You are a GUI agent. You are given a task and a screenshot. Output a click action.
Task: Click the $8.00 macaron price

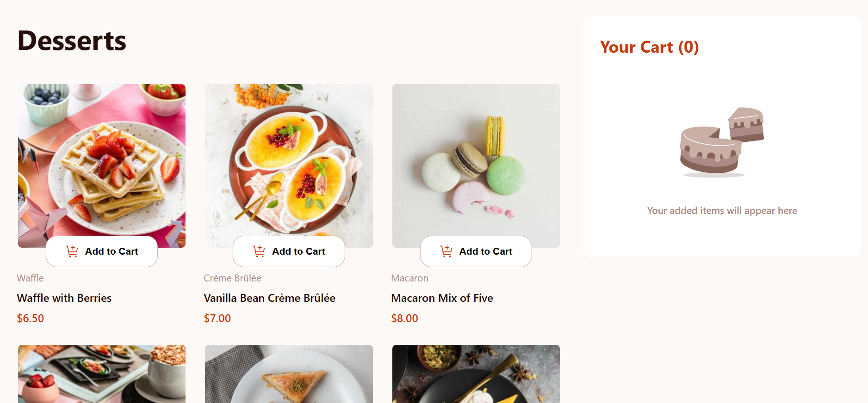click(x=404, y=318)
